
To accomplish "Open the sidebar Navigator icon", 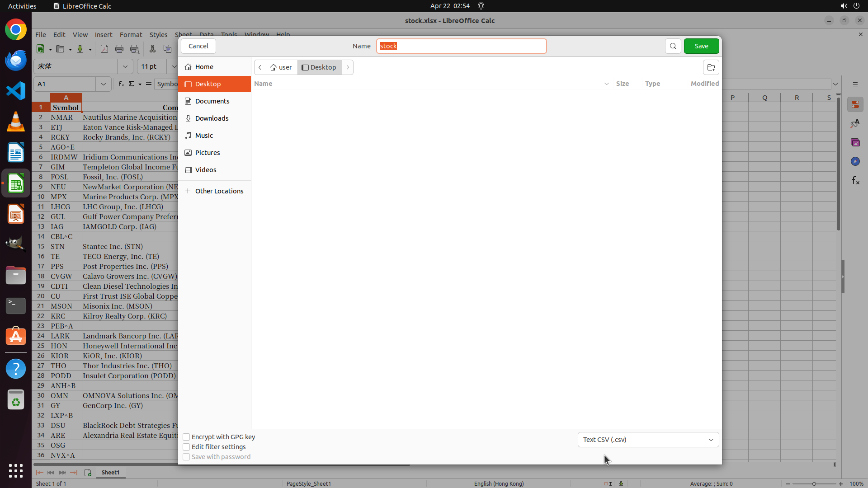I will (x=855, y=161).
